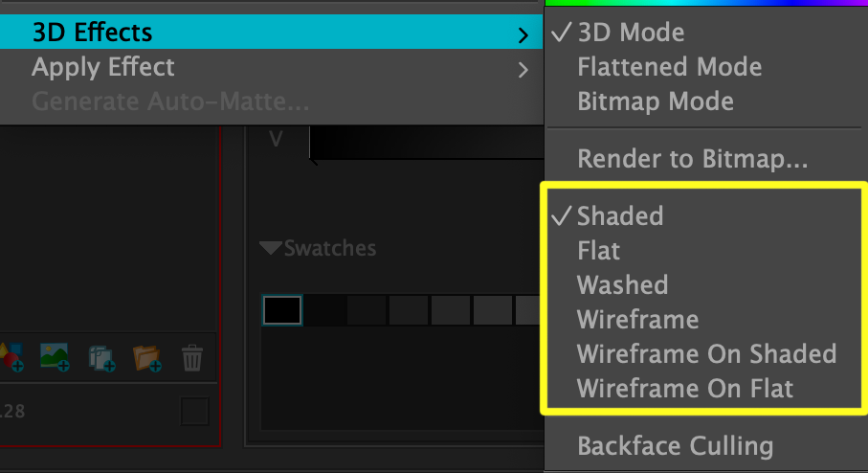Collapse the Swatches section triangle

[x=270, y=249]
